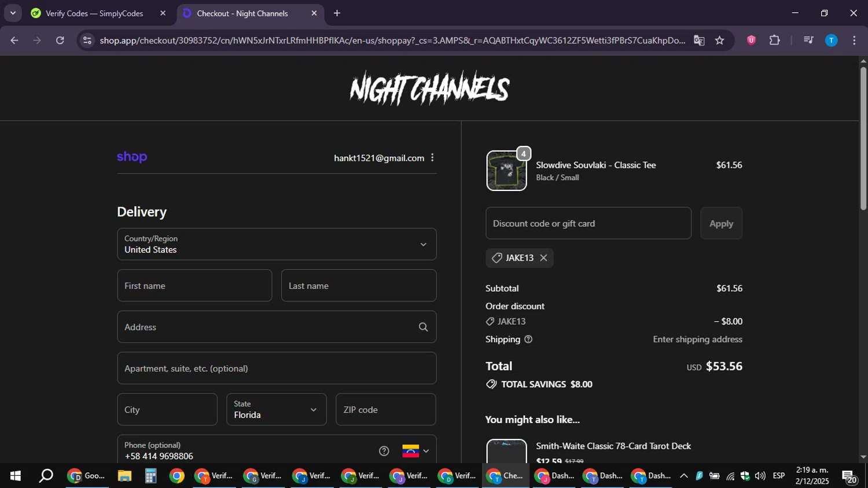868x488 pixels.
Task: Click the First name field
Action: tap(194, 285)
